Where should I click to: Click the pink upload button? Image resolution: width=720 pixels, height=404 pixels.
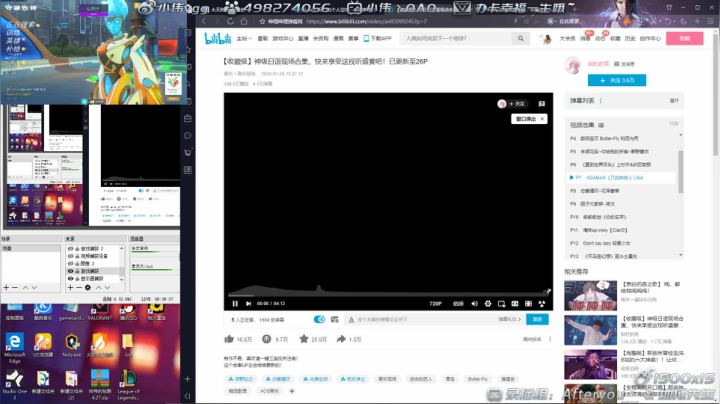pos(685,39)
